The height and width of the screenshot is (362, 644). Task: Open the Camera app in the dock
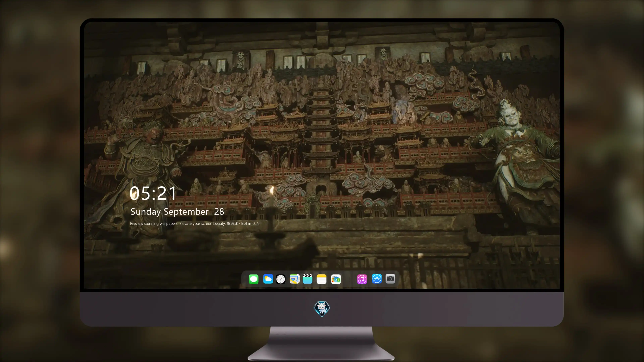point(390,279)
